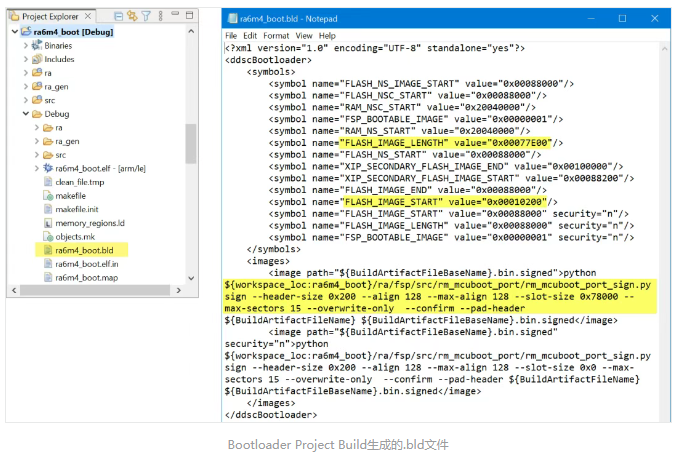Click the scroll-right arrow in Project Explorer
This screenshot has width=678, height=467.
[179, 291]
